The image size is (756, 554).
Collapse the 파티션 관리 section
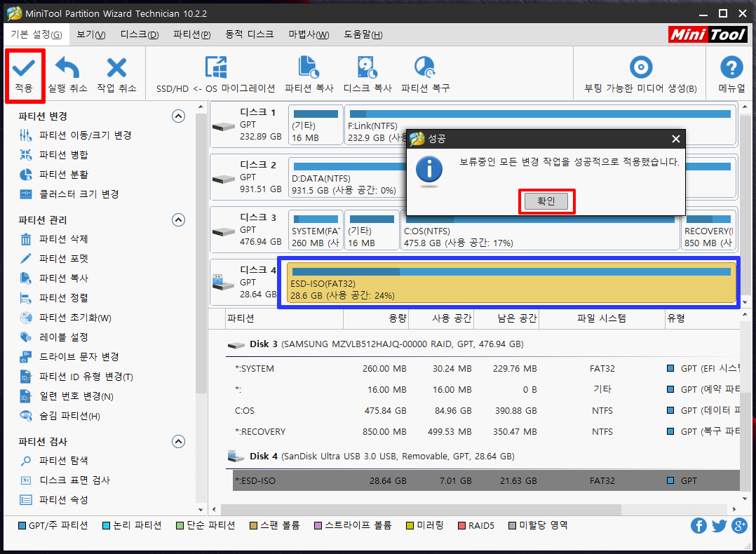pyautogui.click(x=178, y=220)
